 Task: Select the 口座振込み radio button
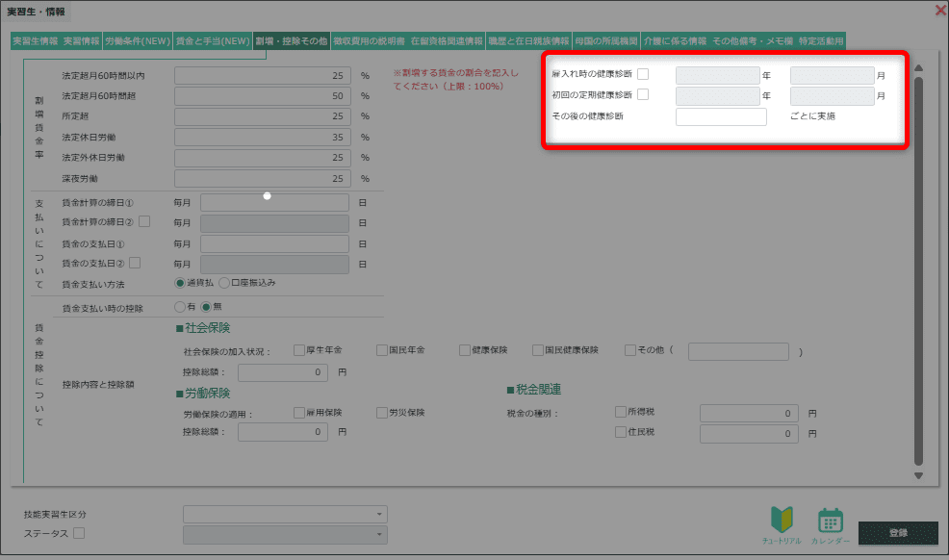224,283
